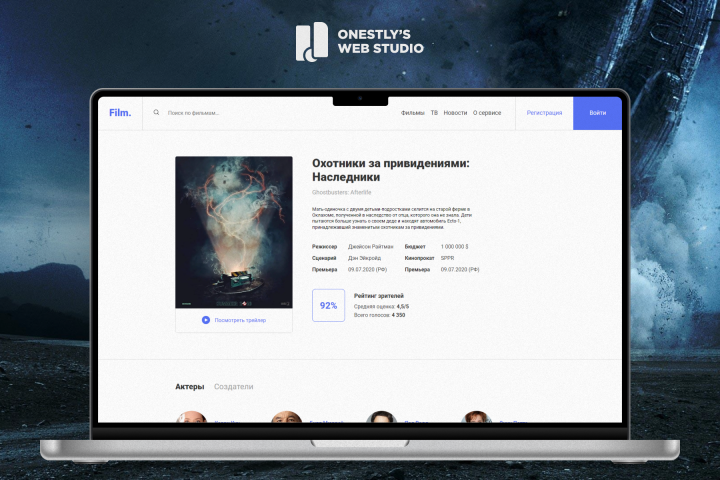Click the Всего голосов: 4 350 text
This screenshot has width=720, height=480.
[379, 315]
